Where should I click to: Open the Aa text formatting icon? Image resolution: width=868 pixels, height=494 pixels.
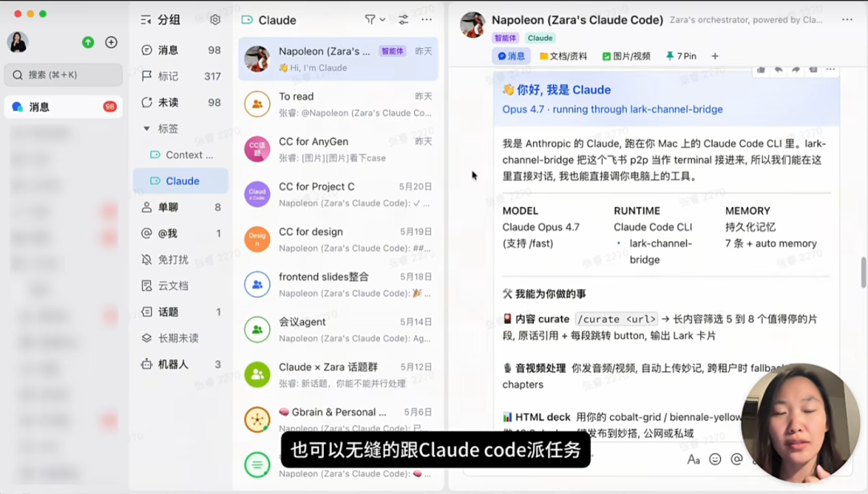click(693, 459)
